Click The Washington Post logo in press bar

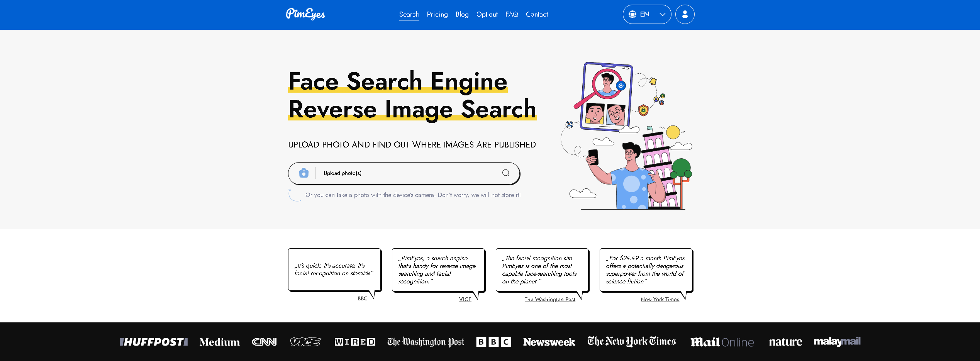tap(426, 342)
